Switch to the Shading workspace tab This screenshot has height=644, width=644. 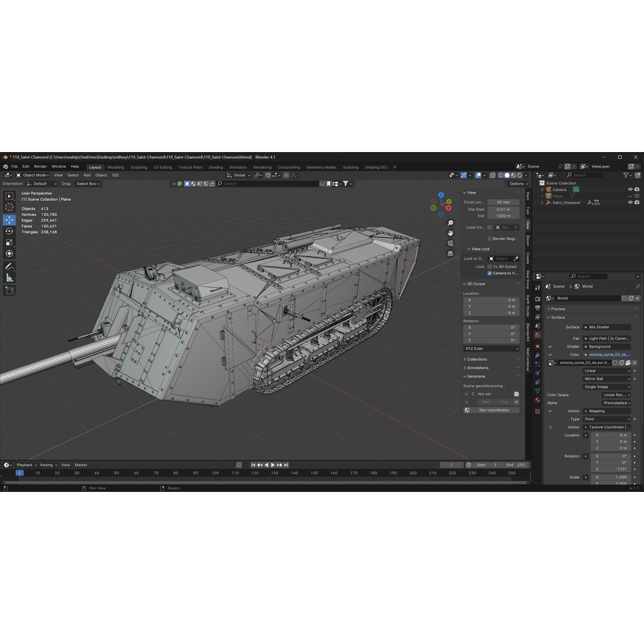click(x=215, y=167)
